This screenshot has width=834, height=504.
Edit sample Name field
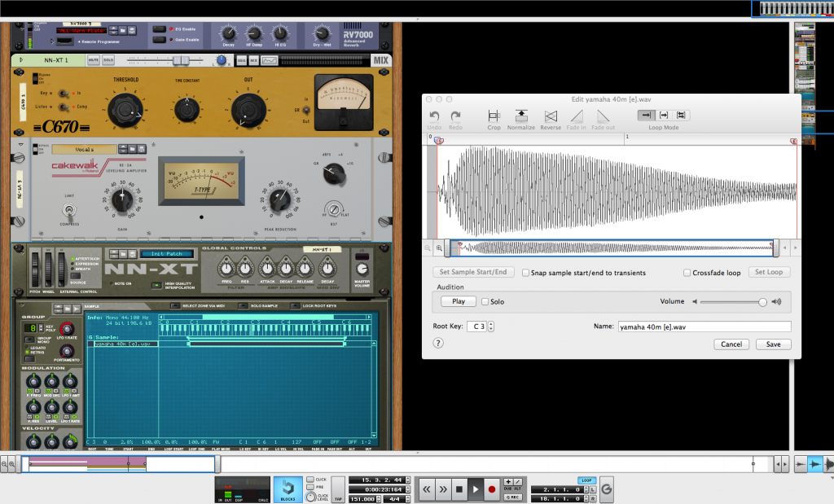coord(705,327)
